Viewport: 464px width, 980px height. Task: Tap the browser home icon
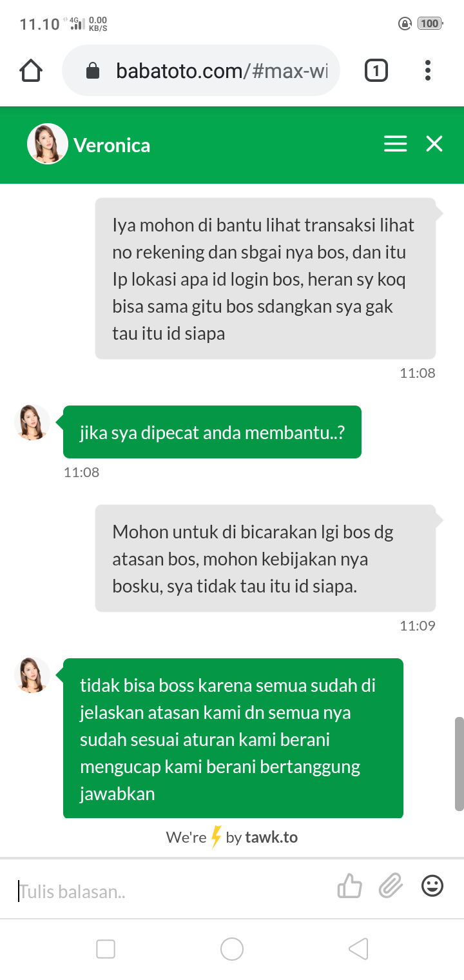[31, 70]
